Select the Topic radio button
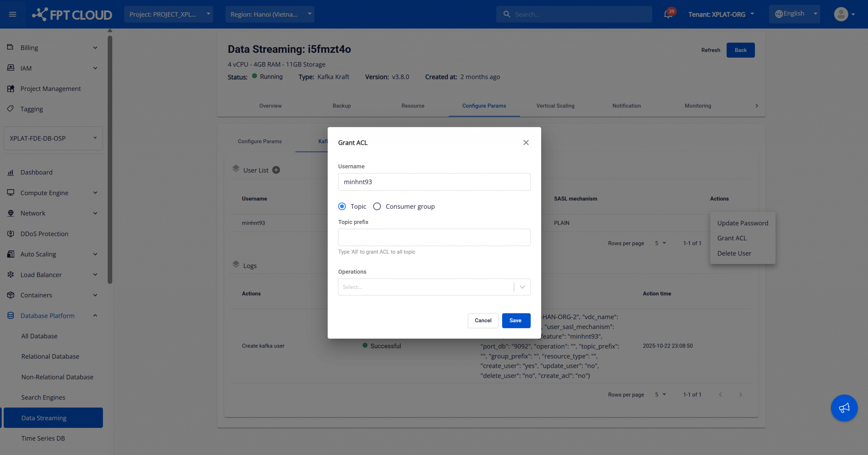868x455 pixels. pos(342,206)
